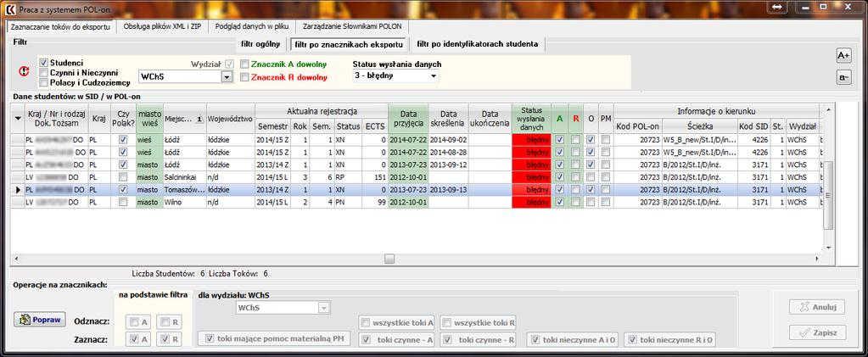Click the RP status cell
868x357 pixels.
pyautogui.click(x=348, y=177)
